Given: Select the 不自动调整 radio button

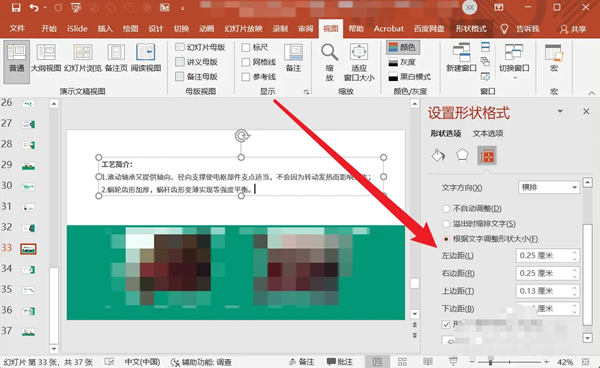Looking at the screenshot, I should (x=446, y=208).
